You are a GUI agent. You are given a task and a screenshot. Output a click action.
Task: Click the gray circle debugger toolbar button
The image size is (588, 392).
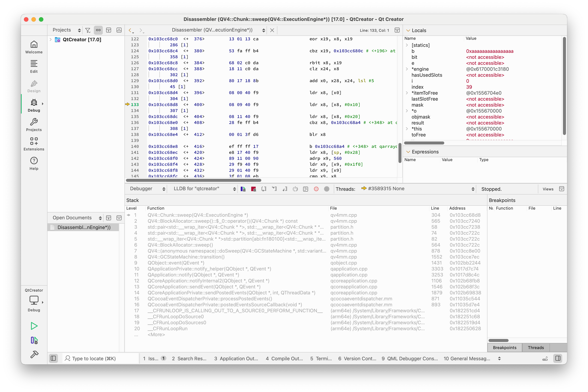(x=327, y=189)
